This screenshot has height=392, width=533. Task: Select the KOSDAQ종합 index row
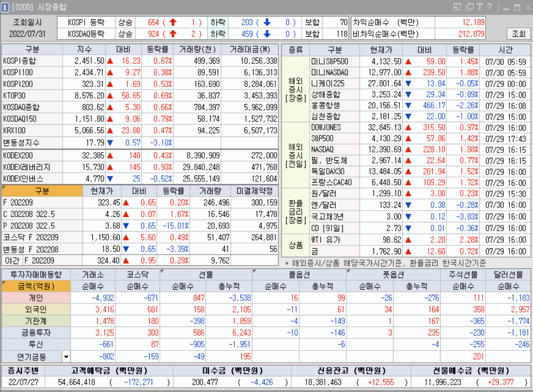(140, 108)
